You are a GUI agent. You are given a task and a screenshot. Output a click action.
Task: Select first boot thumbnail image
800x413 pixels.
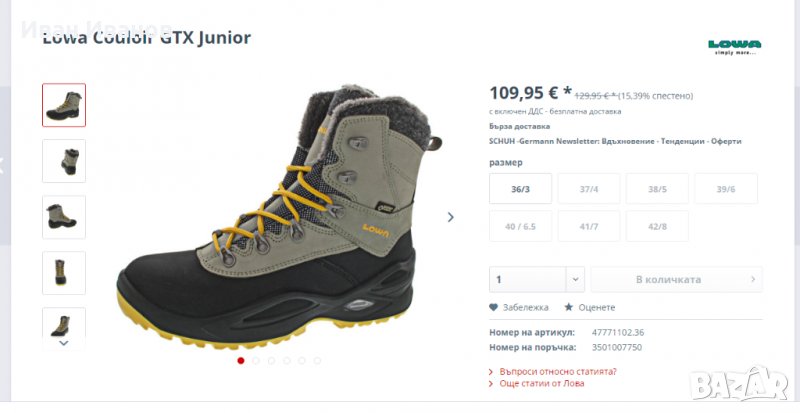[64, 105]
